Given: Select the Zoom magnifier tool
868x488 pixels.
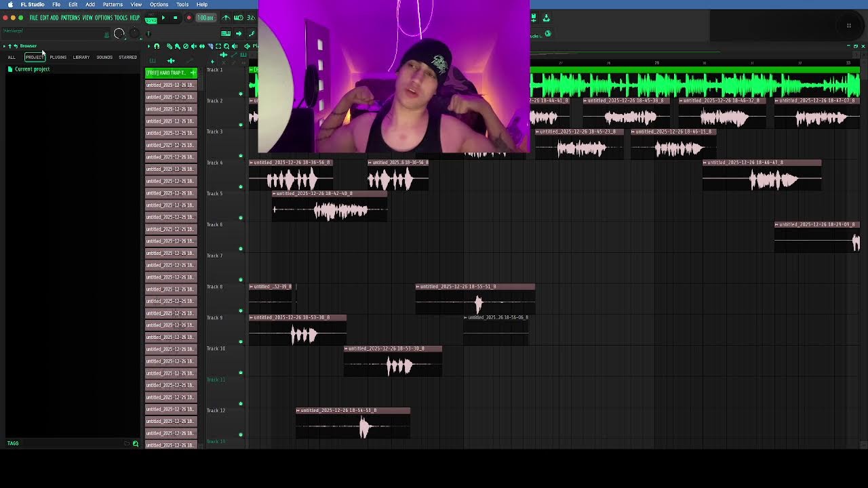Looking at the screenshot, I should (226, 46).
